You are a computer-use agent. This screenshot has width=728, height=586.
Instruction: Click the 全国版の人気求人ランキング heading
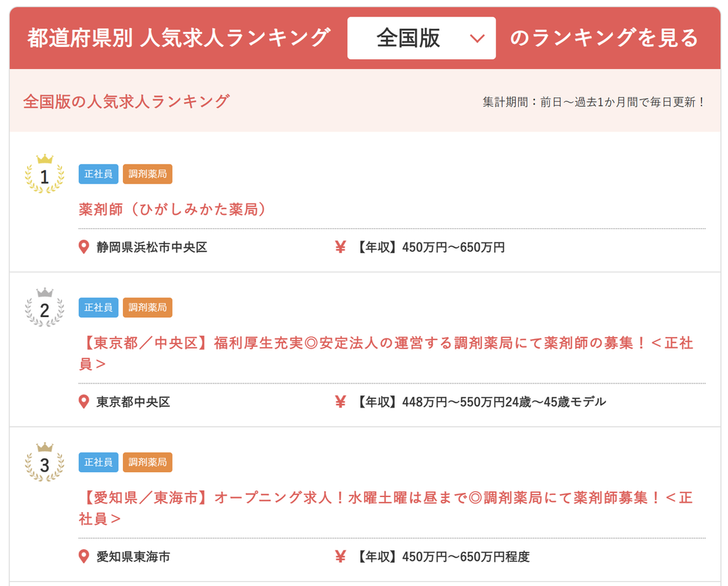127,101
